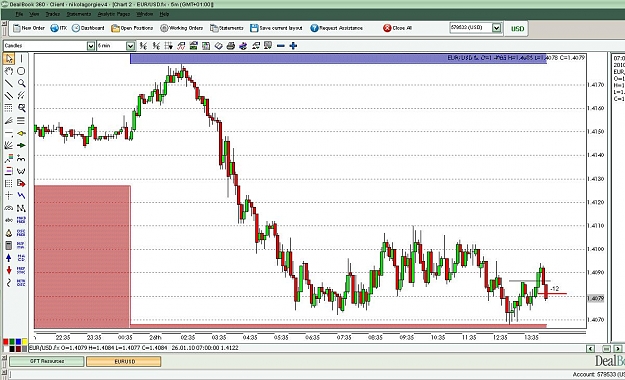The width and height of the screenshot is (625, 380).
Task: Select the curved squiggle line tool
Action: tap(9, 283)
